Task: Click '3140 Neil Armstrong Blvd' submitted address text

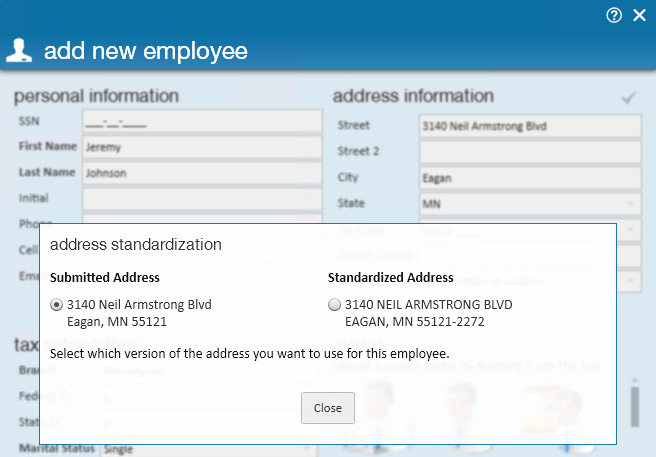Action: tap(139, 305)
